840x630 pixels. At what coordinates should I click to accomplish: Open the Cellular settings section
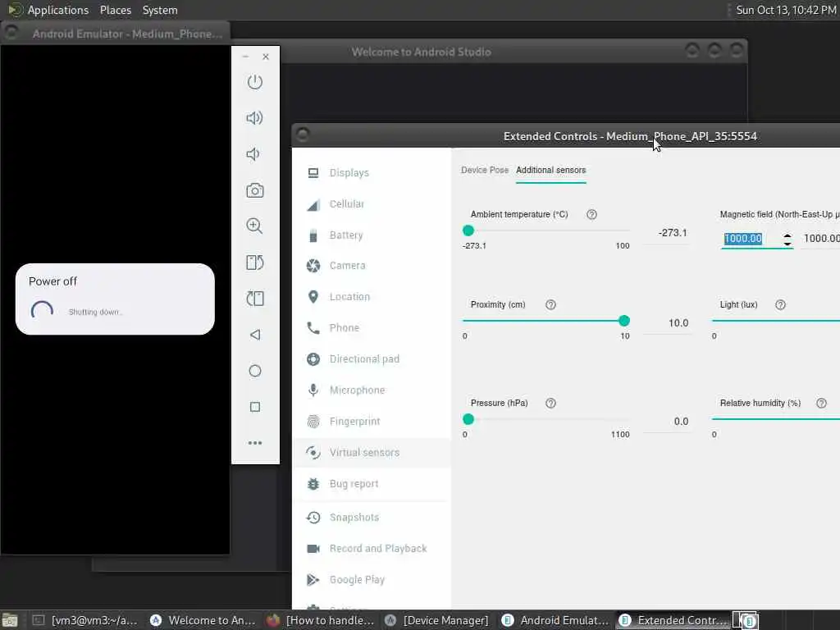pyautogui.click(x=371, y=204)
